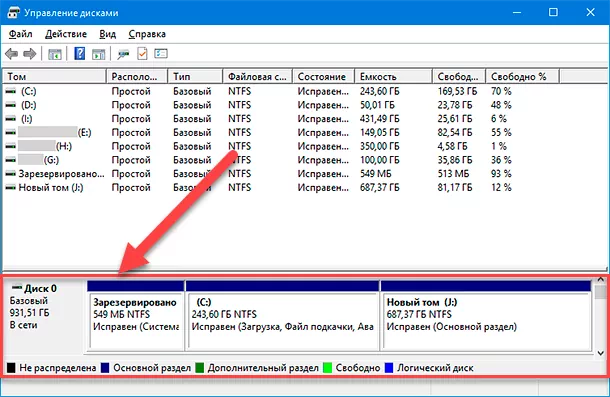Click the checkmark document toolbar icon

[x=142, y=54]
